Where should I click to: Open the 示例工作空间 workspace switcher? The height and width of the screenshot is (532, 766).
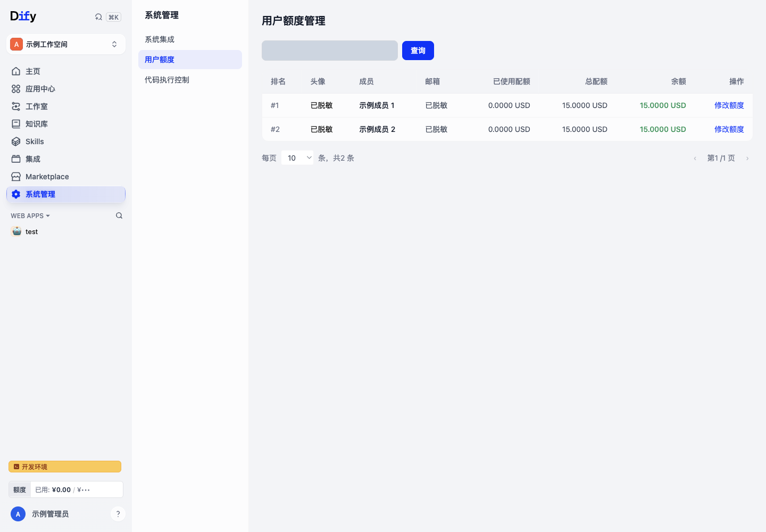(x=66, y=44)
